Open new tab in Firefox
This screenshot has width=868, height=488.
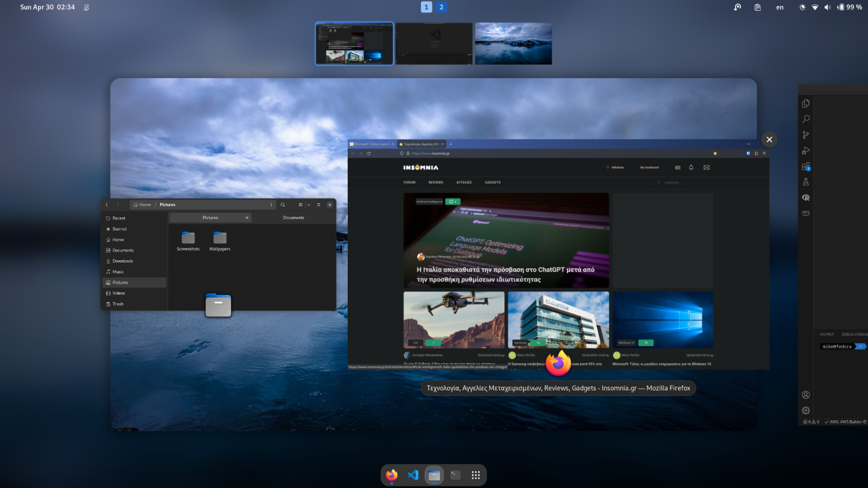click(451, 144)
